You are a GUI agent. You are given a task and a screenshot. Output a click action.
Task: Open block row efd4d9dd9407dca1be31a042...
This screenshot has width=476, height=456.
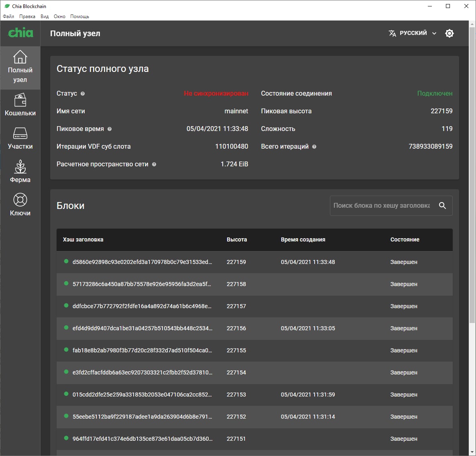pos(254,328)
